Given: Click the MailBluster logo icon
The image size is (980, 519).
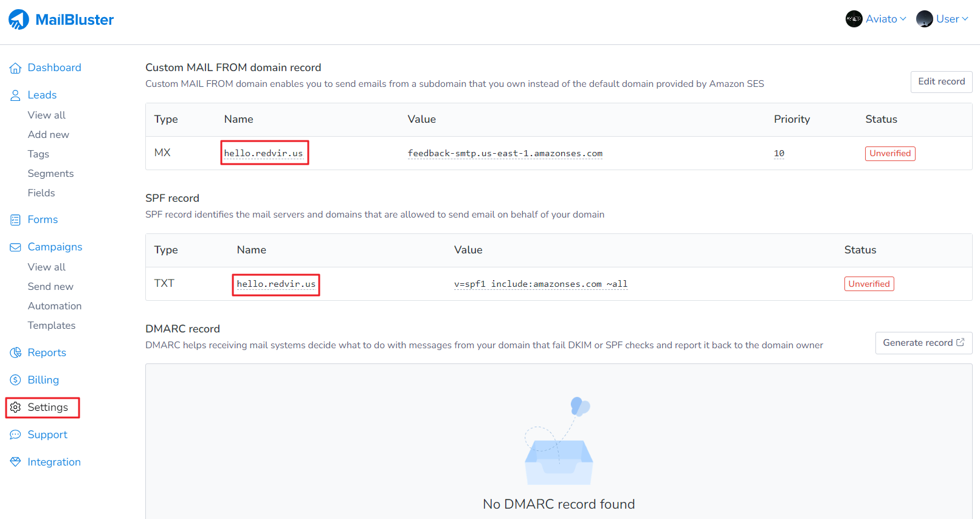Looking at the screenshot, I should pos(19,19).
